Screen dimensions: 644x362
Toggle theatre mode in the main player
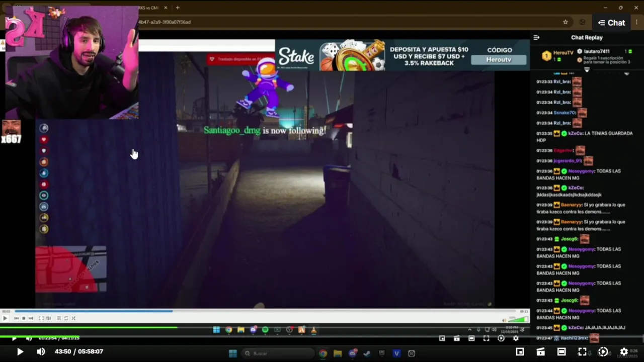click(x=561, y=351)
